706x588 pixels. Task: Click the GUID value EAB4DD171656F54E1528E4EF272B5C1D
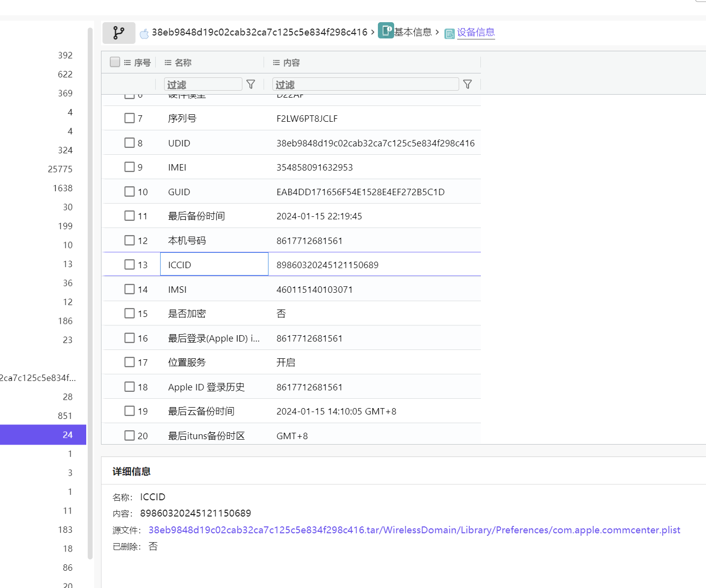pyautogui.click(x=360, y=192)
